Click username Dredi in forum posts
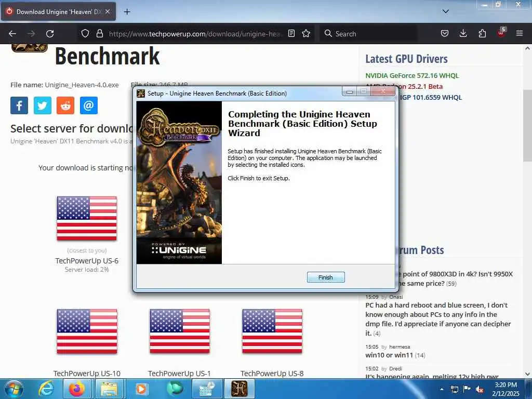Screen dimensions: 532x399 pos(395,368)
